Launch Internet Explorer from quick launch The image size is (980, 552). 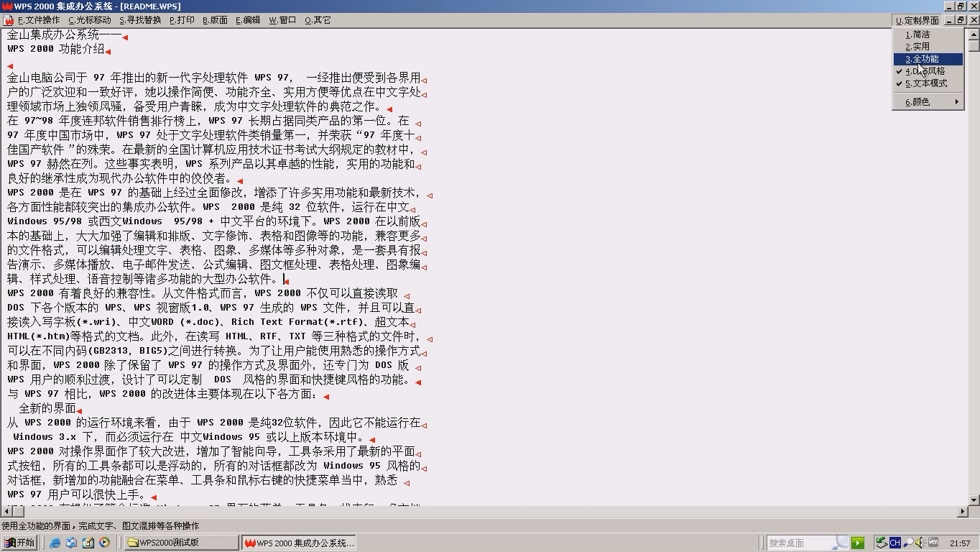point(55,543)
